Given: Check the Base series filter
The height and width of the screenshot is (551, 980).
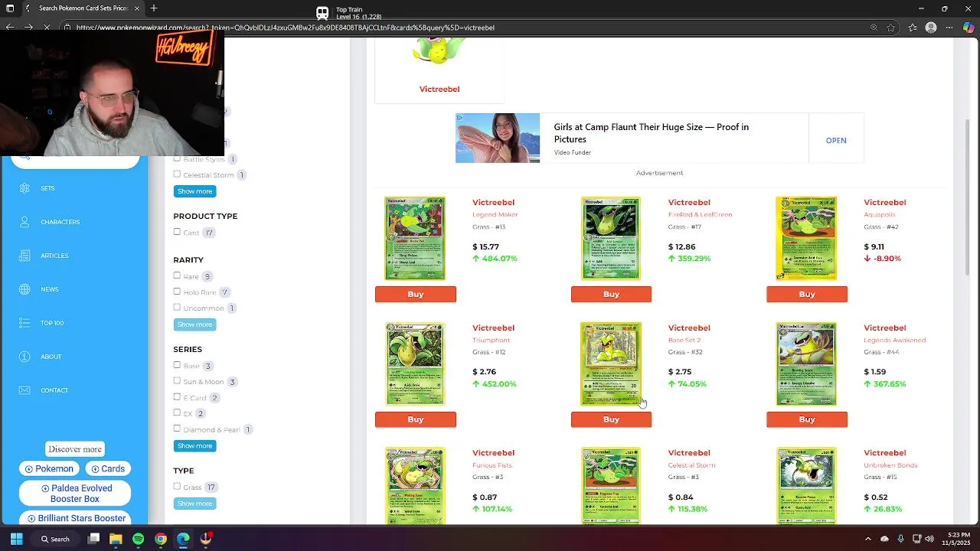Looking at the screenshot, I should point(177,365).
